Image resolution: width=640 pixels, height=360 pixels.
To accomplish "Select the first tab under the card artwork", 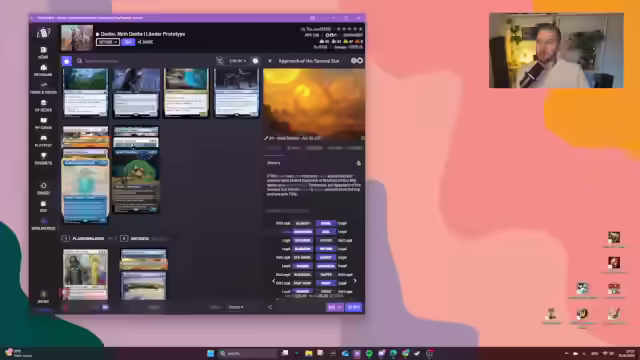I will tap(274, 148).
